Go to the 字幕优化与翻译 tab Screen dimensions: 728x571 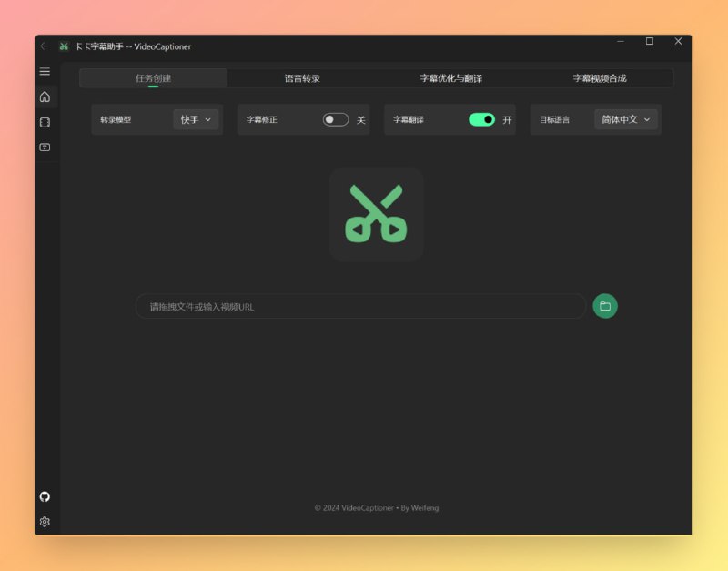[x=451, y=78]
